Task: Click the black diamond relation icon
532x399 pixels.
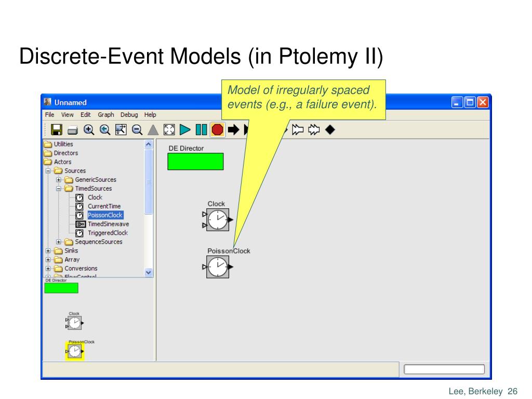Action: [330, 129]
